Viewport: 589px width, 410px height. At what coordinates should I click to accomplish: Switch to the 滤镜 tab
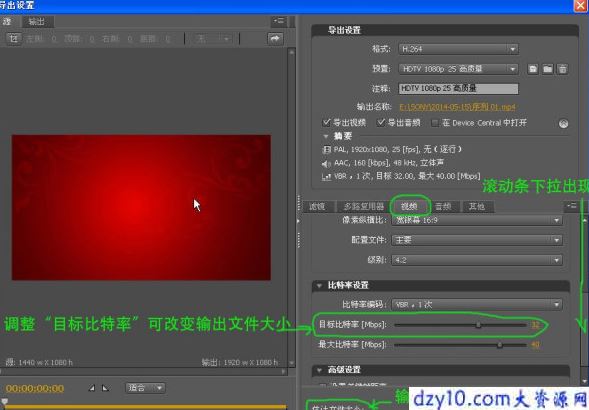pos(317,206)
